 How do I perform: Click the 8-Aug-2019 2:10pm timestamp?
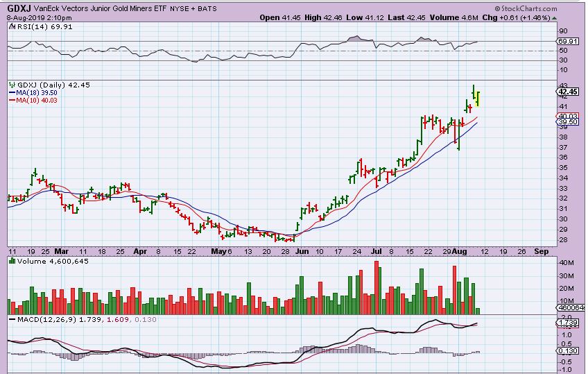coord(39,17)
